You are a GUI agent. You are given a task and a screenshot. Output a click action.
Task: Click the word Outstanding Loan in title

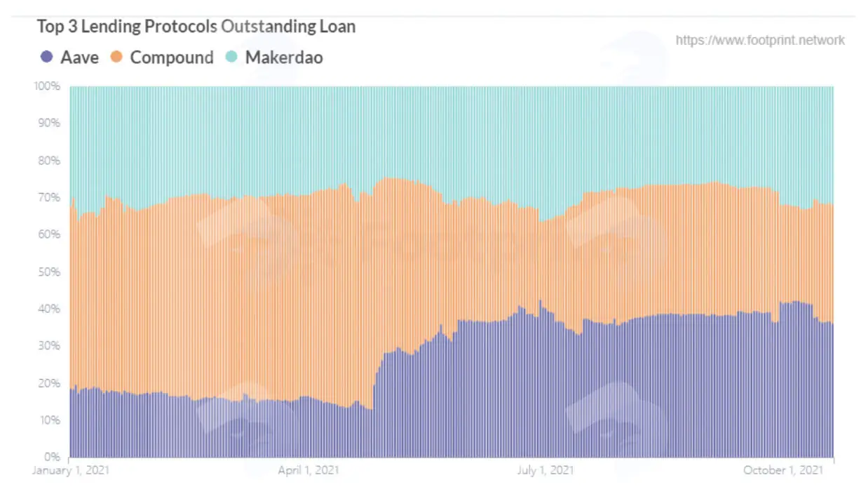288,27
